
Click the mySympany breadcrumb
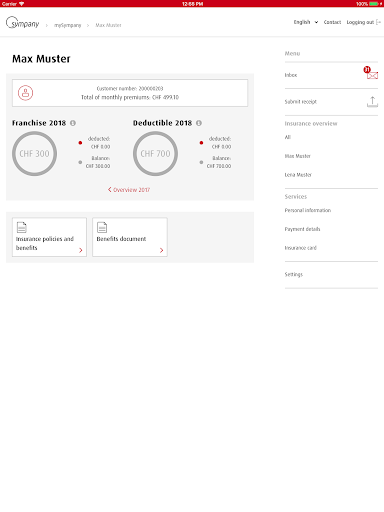pyautogui.click(x=68, y=25)
